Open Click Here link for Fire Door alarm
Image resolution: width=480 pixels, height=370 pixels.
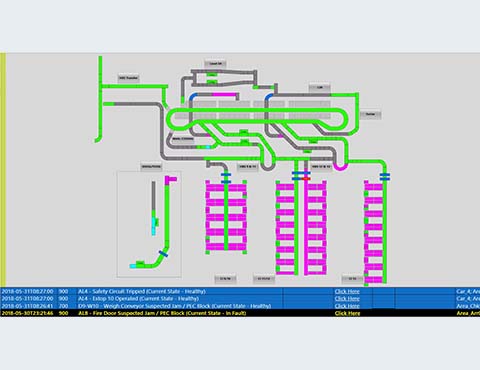click(x=347, y=313)
